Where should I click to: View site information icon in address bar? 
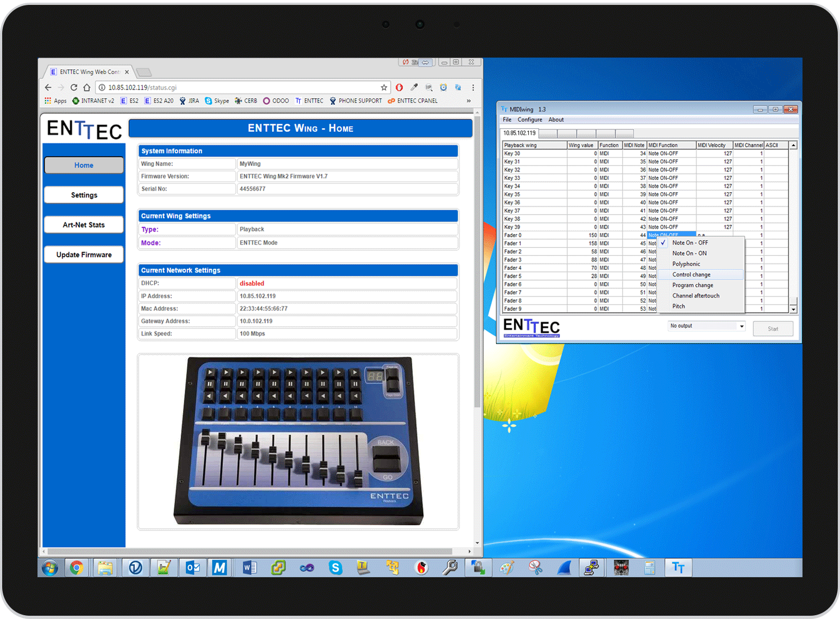[102, 87]
